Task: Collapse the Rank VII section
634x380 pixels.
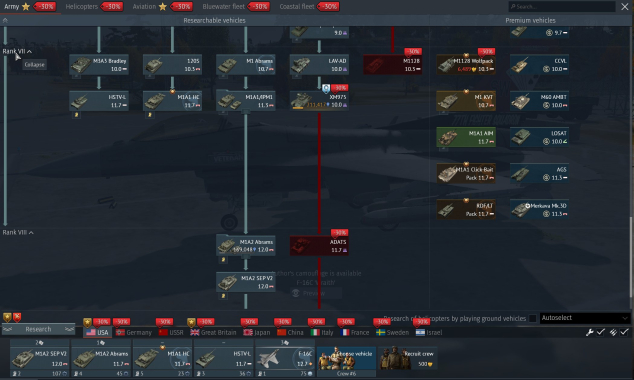Action: (x=17, y=51)
